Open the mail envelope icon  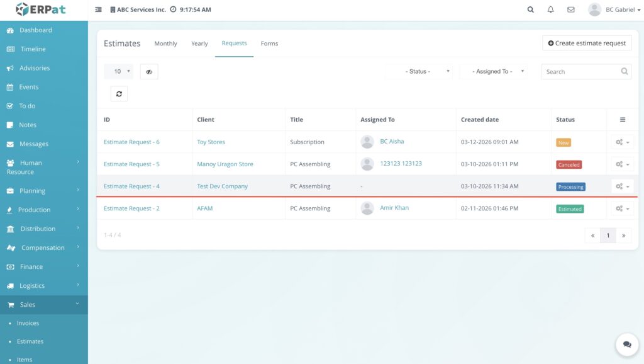(x=571, y=10)
